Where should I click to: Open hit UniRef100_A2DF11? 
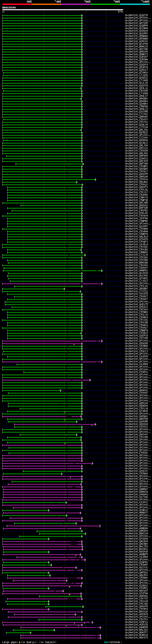point(137,622)
